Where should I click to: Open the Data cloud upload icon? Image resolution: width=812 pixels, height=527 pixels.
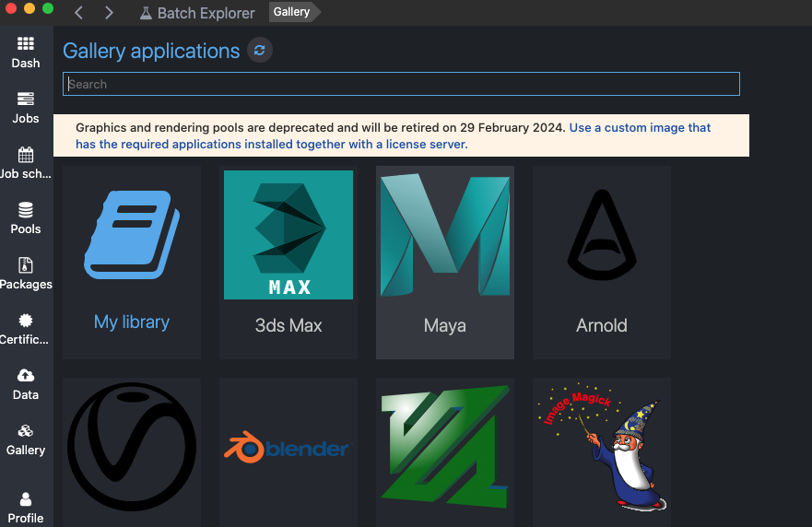click(26, 375)
